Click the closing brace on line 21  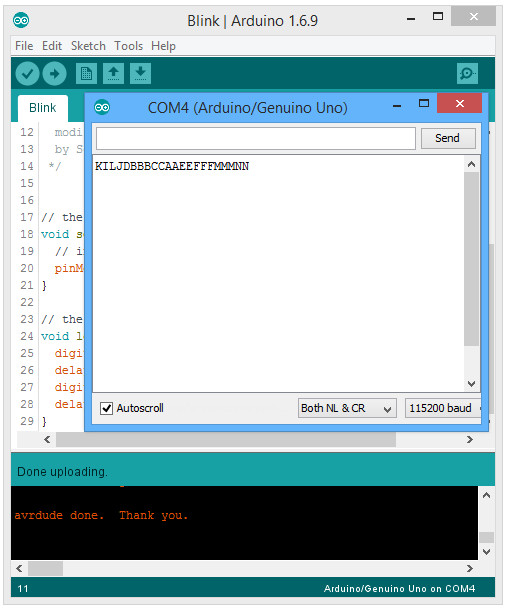tap(44, 286)
